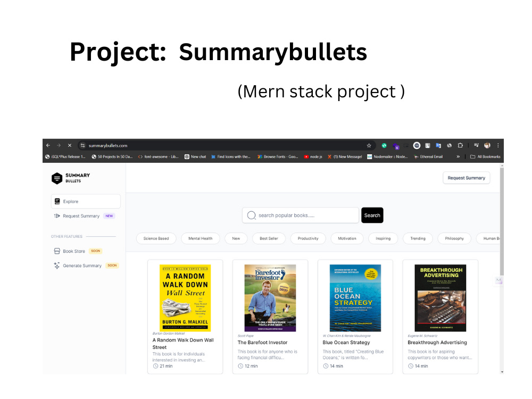Open the 50 Projects In 50 Days bookmark
This screenshot has height=399, width=532.
pyautogui.click(x=112, y=156)
